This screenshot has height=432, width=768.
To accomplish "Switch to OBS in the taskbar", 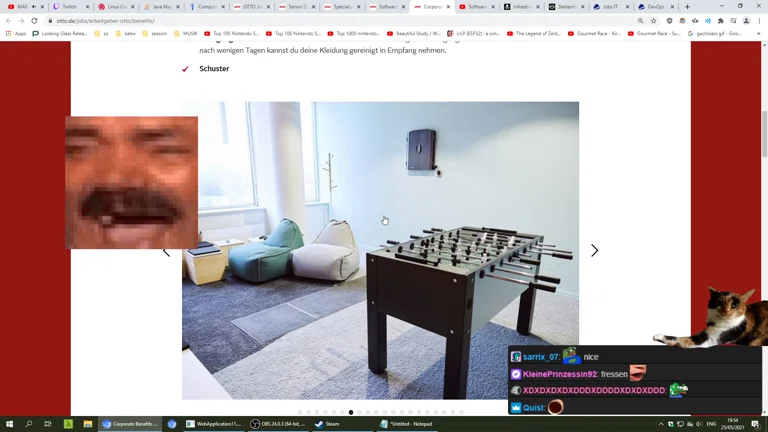I will (278, 424).
